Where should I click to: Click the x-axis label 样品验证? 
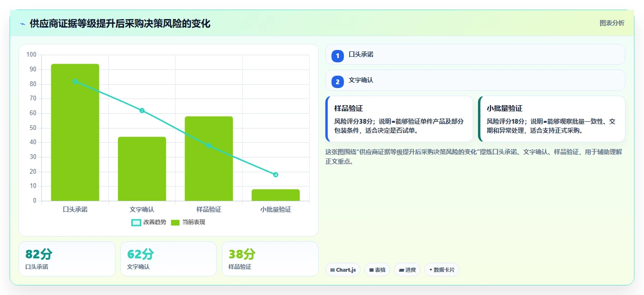pos(209,209)
